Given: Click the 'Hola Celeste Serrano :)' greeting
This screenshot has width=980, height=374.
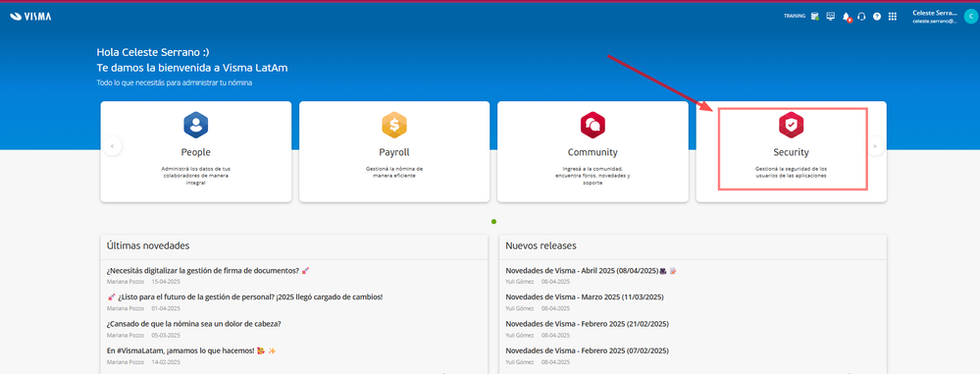Looking at the screenshot, I should (153, 53).
